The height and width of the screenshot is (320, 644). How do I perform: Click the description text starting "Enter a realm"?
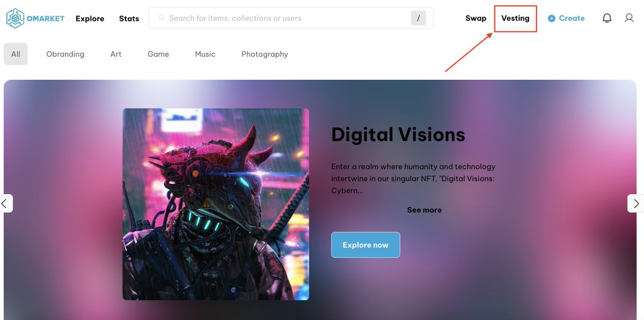[413, 178]
